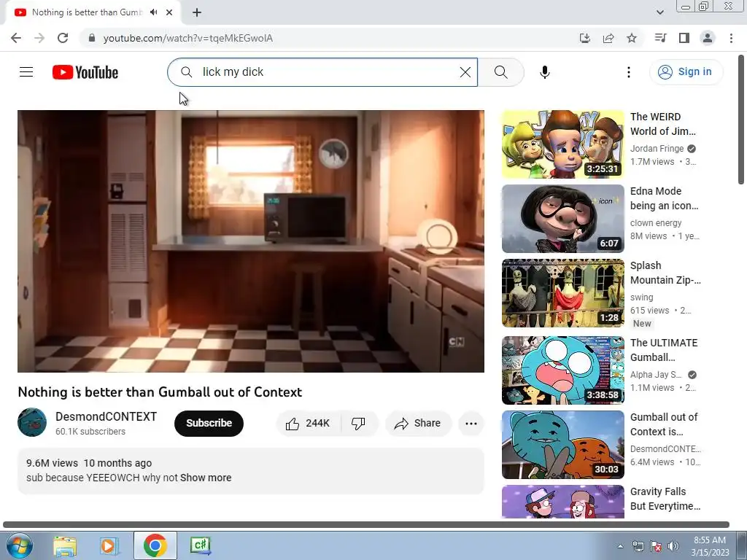View site information lock icon
747x560 pixels.
point(92,38)
